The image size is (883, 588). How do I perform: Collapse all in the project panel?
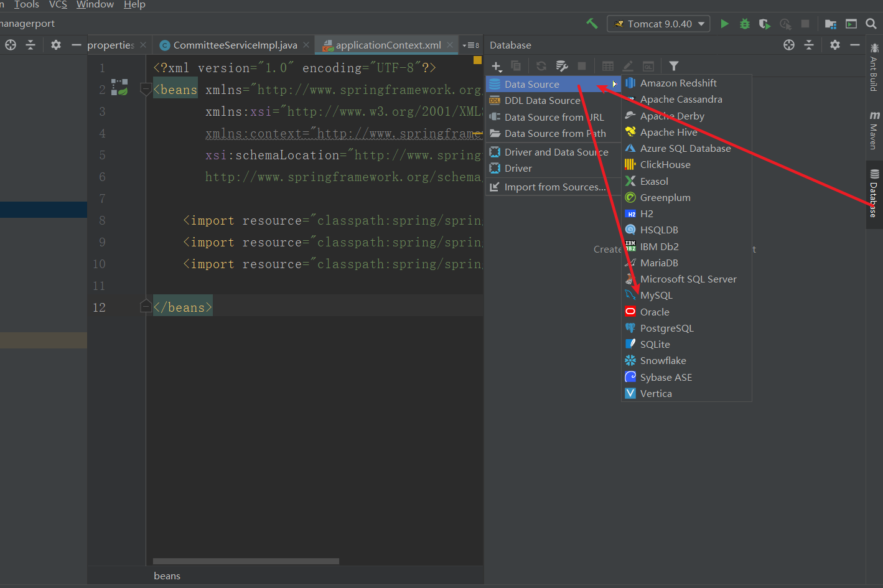30,45
